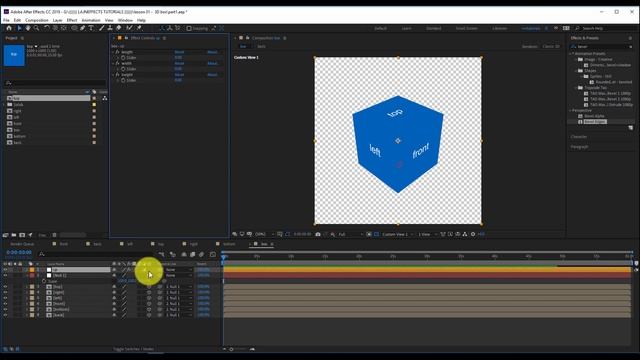Hide the [Null 1] layer with its eye
Image resolution: width=640 pixels, height=360 pixels.
tap(5, 276)
